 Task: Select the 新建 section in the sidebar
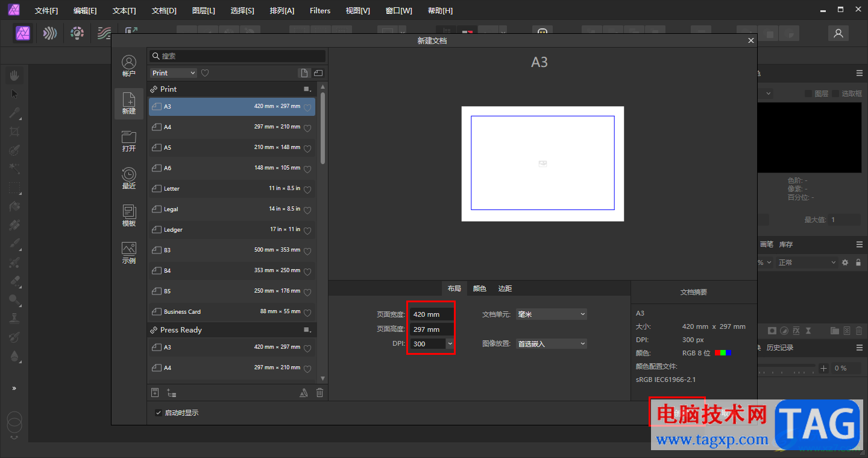[129, 104]
